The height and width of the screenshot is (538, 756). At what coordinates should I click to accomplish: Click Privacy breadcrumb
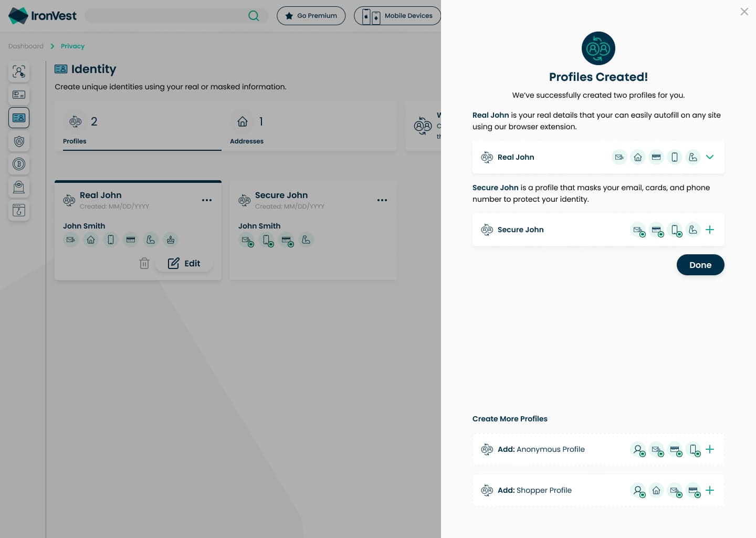pyautogui.click(x=72, y=46)
